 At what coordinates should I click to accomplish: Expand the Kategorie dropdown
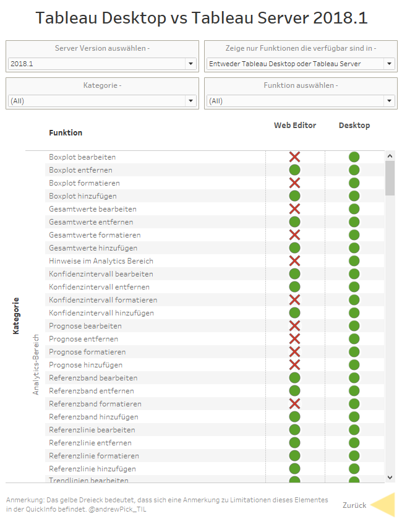(x=102, y=101)
